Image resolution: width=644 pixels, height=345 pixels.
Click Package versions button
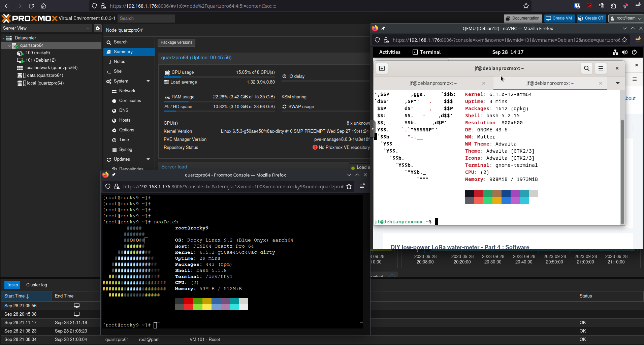pos(176,42)
